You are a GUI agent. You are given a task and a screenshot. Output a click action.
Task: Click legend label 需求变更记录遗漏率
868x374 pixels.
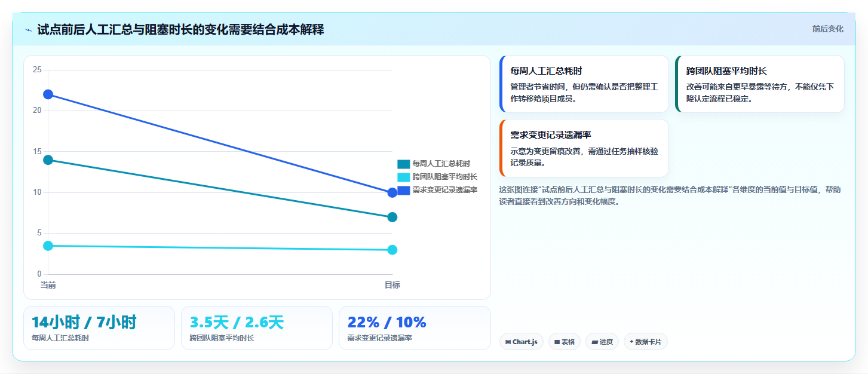click(444, 190)
